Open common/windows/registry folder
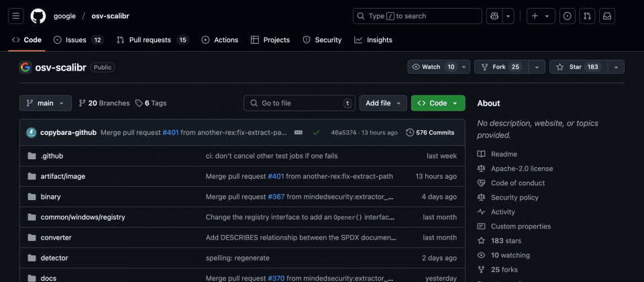 [x=83, y=217]
